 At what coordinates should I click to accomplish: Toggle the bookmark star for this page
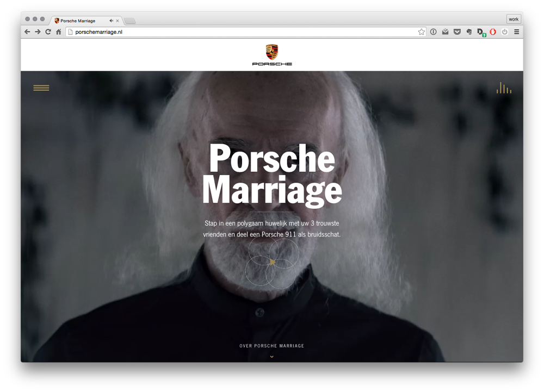422,32
